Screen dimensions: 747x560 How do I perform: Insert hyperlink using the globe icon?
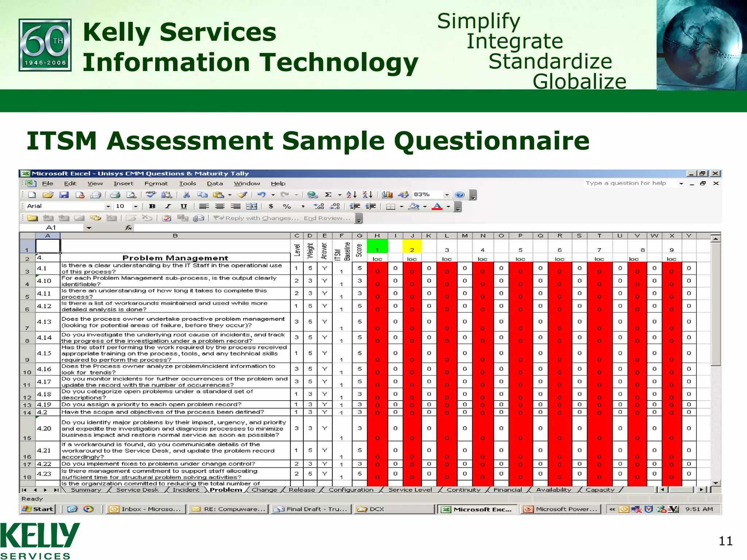pos(312,195)
